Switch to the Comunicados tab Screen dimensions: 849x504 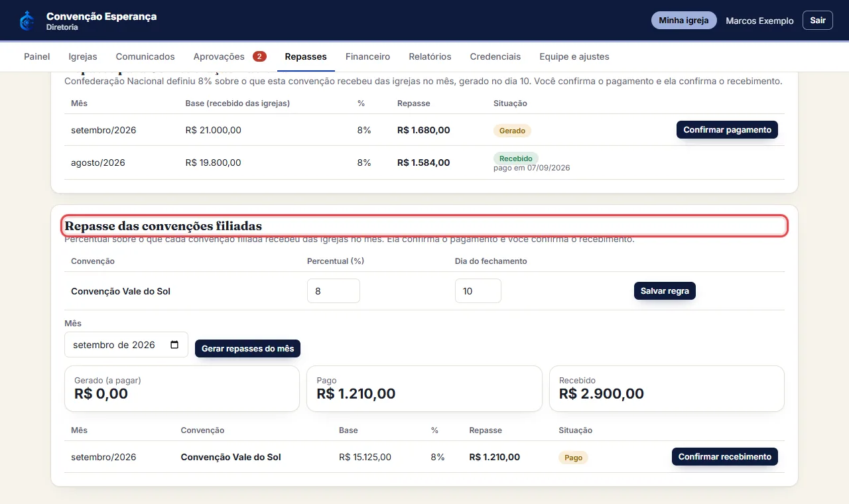point(145,56)
